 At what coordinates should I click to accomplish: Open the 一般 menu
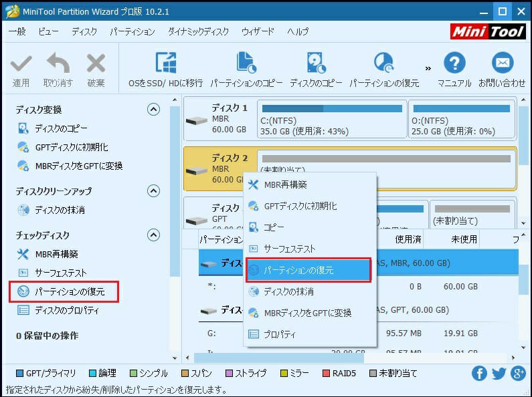tap(17, 32)
